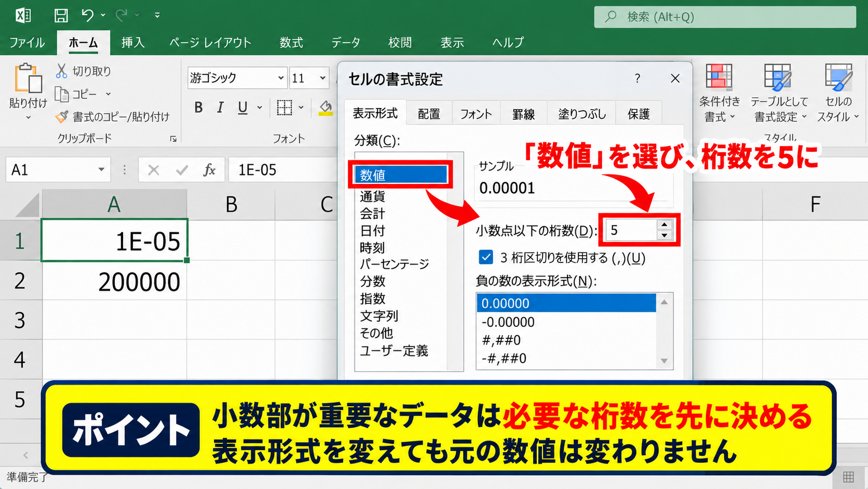Viewport: 868px width, 489px height.
Task: Click the Save icon in title bar
Action: coord(61,16)
